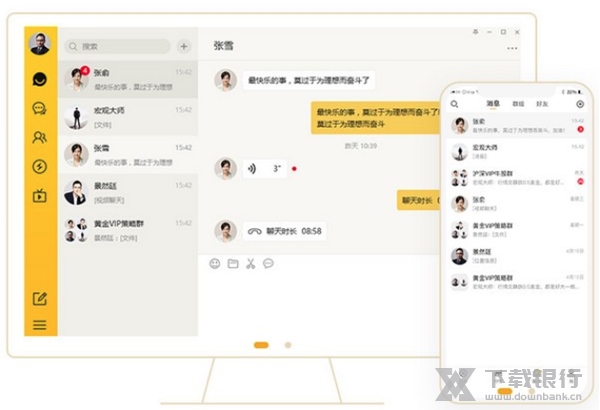Open the edit note icon in sidebar
The image size is (600, 410).
[x=40, y=299]
